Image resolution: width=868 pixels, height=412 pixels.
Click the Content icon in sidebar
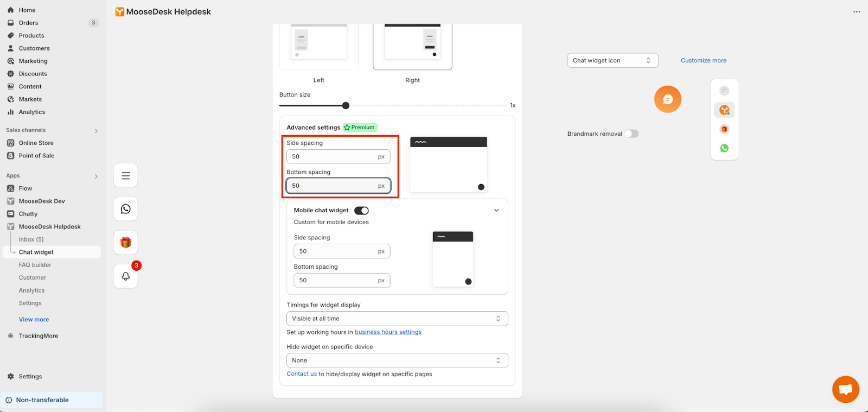point(10,86)
